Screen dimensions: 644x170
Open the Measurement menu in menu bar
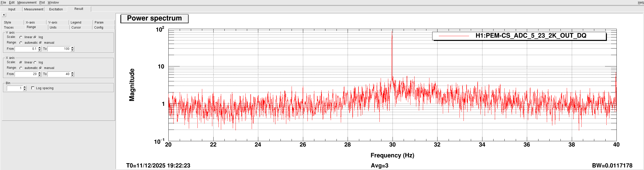pos(27,3)
